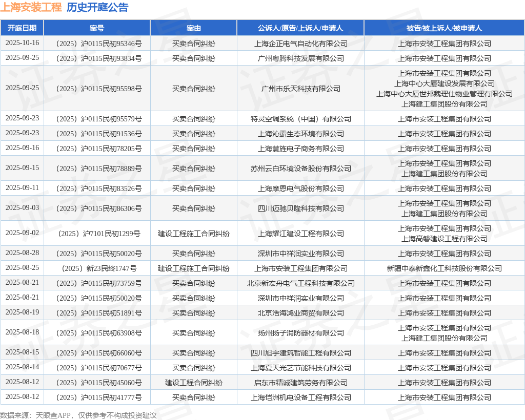Click the 上海安装工程 title text
Image resolution: width=525 pixels, height=420 pixels.
(x=31, y=7)
